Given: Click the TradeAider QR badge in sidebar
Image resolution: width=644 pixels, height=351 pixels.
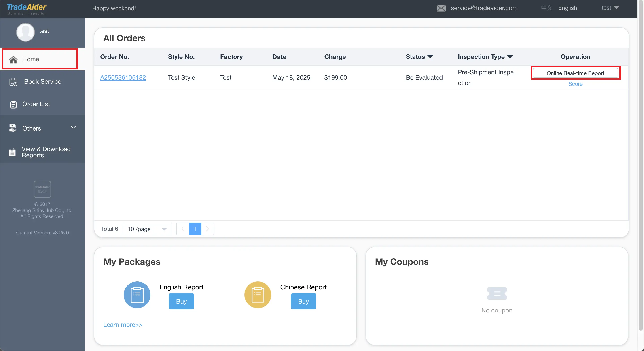Looking at the screenshot, I should 42,189.
